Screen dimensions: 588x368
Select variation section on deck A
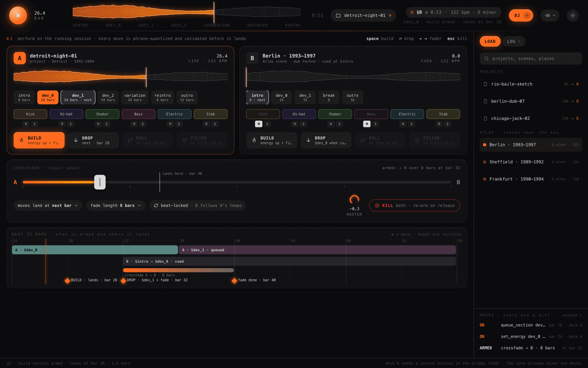point(135,97)
